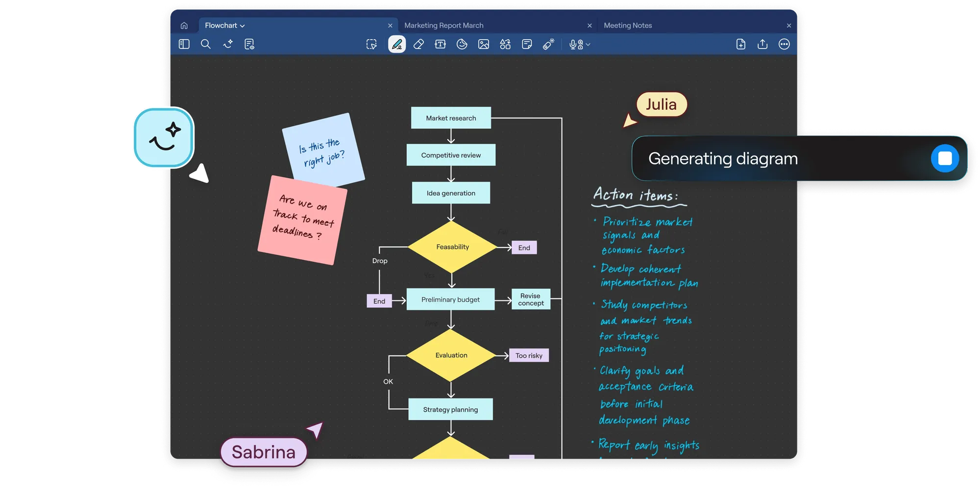Open the shapes and elements tool
The height and width of the screenshot is (489, 980).
(505, 44)
